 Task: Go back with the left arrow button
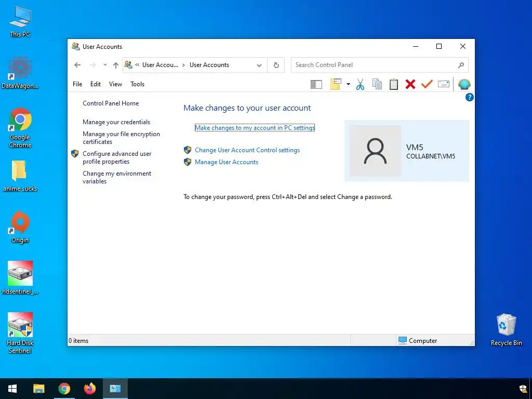point(77,65)
